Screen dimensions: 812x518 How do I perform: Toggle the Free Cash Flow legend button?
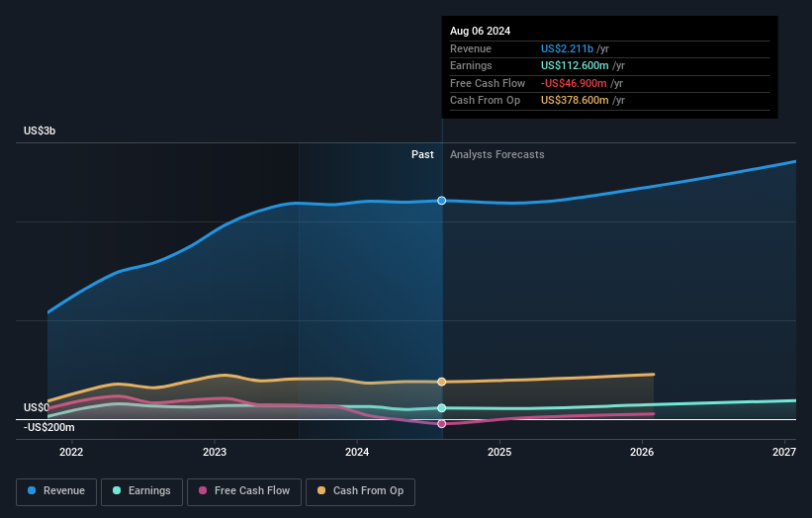[x=244, y=491]
